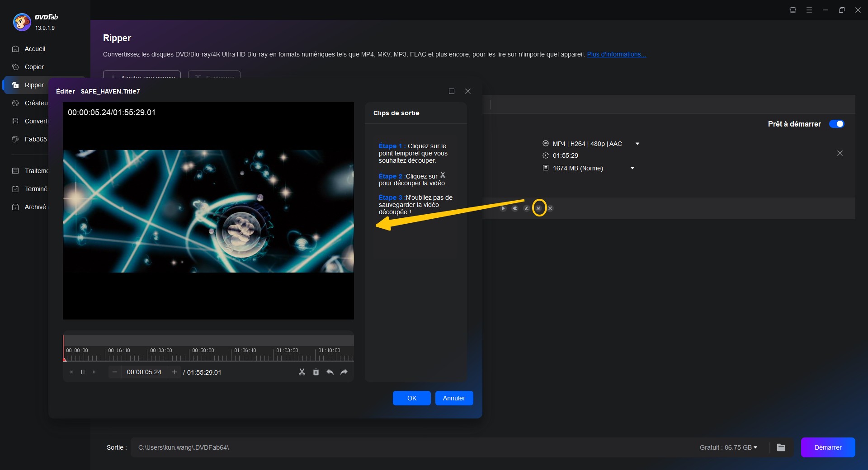Click the skin shirt icon in title bar
868x470 pixels.
793,10
